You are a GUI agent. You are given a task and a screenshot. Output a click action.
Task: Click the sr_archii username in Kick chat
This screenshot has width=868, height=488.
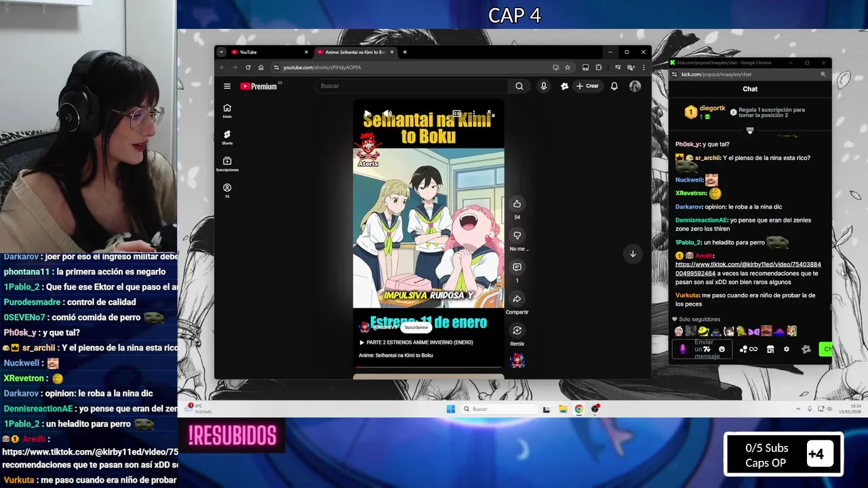707,158
